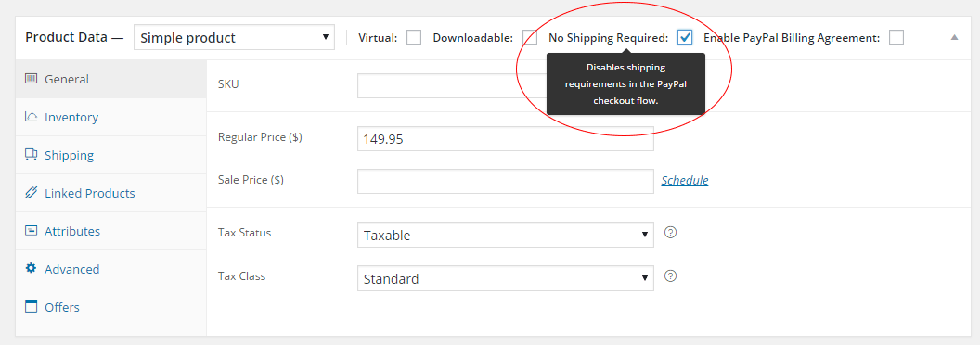
Task: Collapse the Product Data panel arrow
Action: point(954,37)
